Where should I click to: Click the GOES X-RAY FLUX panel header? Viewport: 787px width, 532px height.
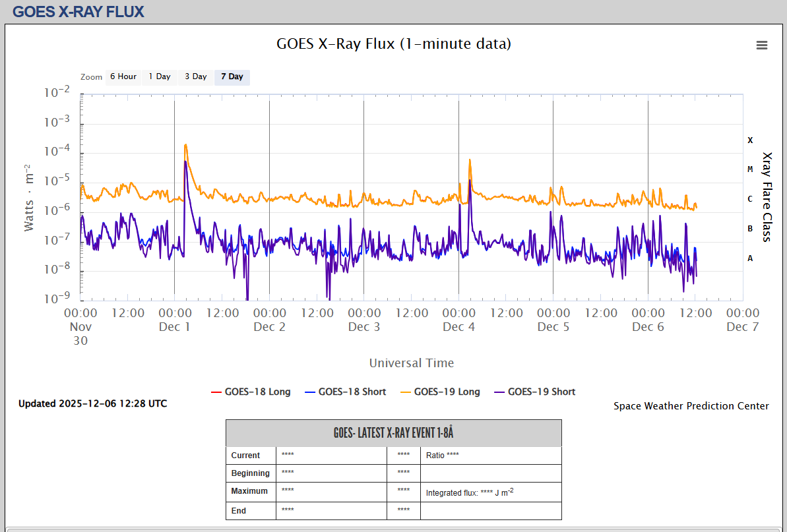pos(79,12)
